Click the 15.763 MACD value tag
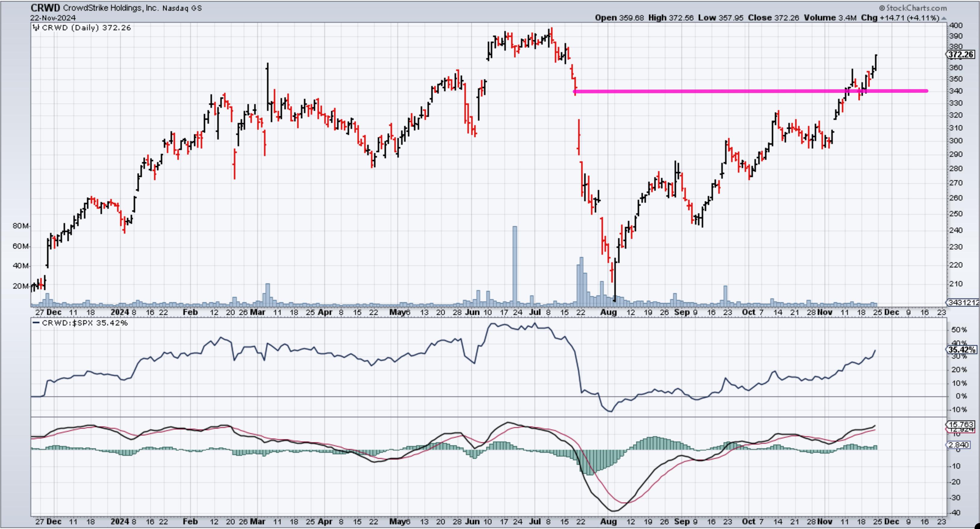 (x=961, y=424)
